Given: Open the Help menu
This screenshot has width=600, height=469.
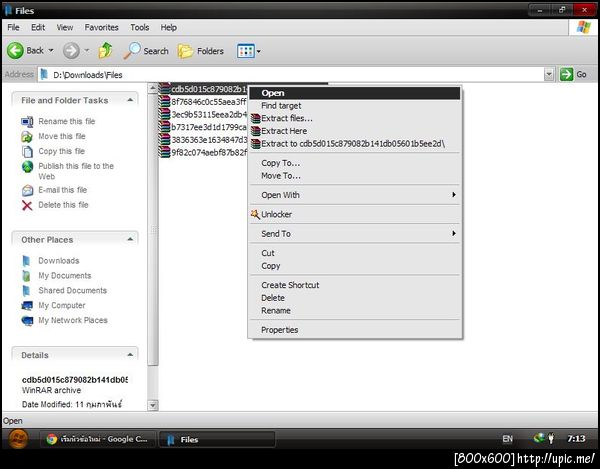Looking at the screenshot, I should point(168,28).
